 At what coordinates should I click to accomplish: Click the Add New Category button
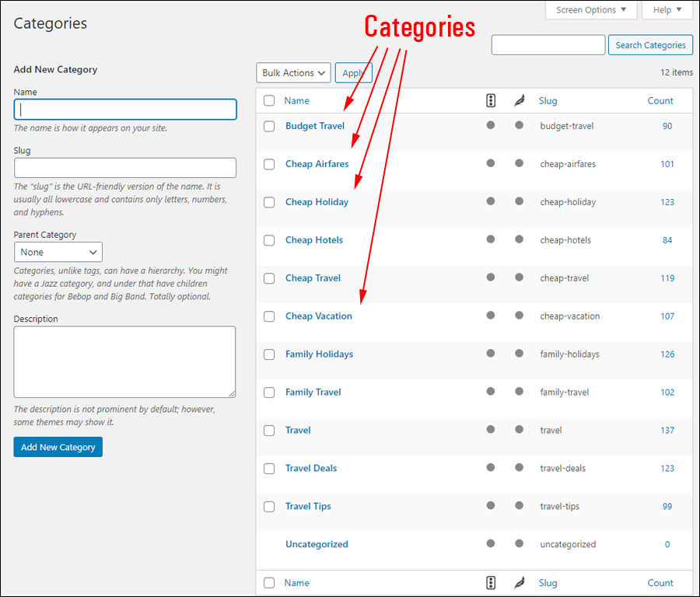(x=58, y=447)
